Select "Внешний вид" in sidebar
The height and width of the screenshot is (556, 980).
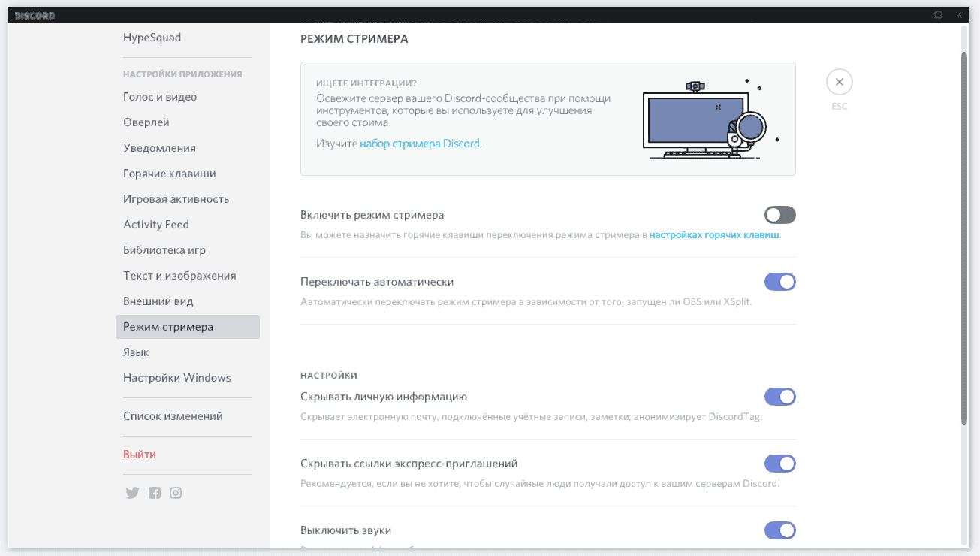point(188,301)
